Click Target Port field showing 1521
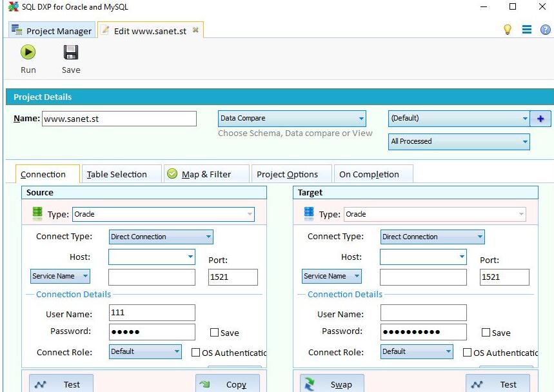 [x=504, y=277]
